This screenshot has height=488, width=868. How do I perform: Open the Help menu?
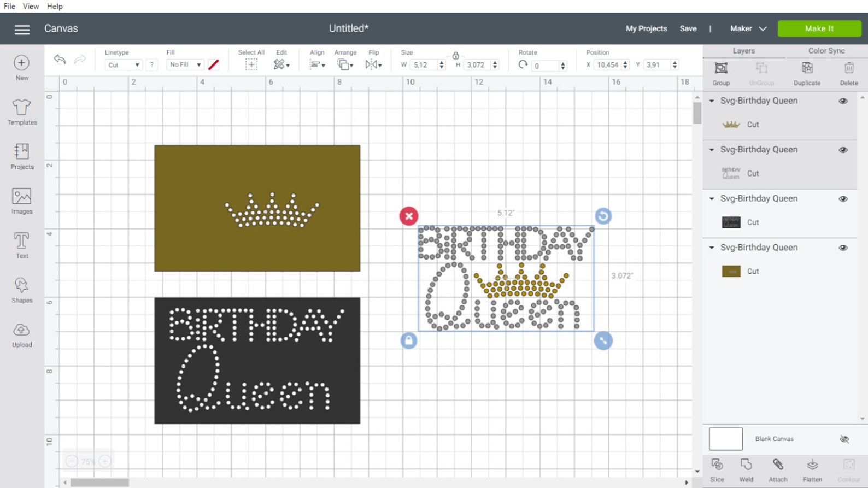click(x=55, y=6)
